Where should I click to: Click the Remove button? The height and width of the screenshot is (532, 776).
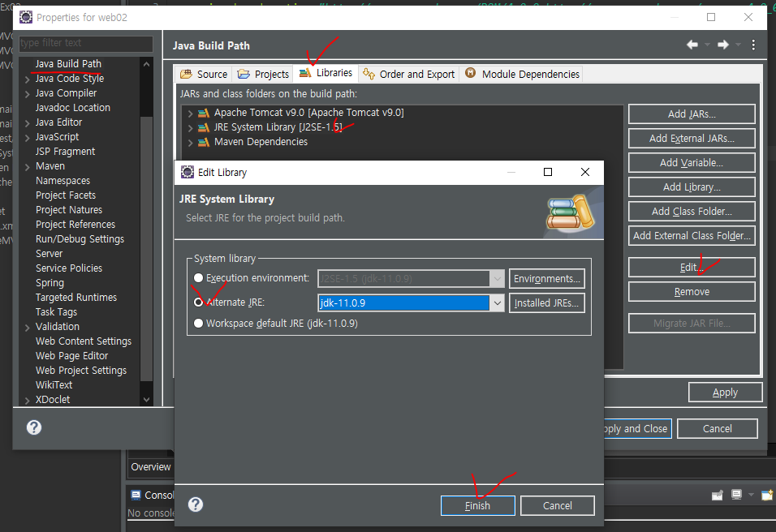692,292
